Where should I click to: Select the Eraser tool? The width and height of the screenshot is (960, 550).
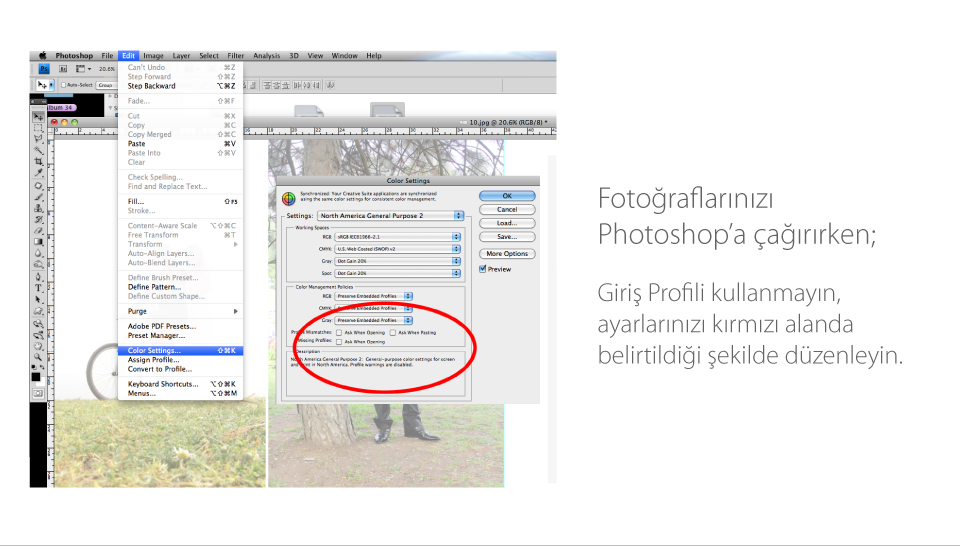pos(38,230)
